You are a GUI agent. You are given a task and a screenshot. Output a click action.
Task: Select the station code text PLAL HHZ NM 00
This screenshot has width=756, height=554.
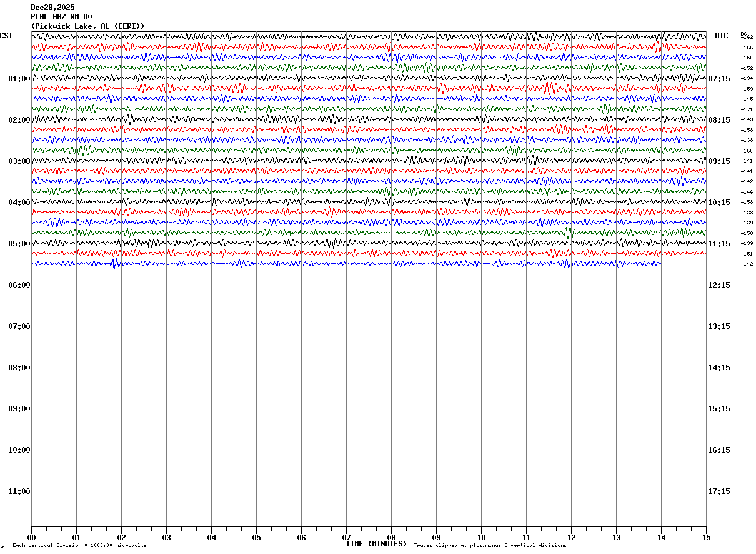61,17
